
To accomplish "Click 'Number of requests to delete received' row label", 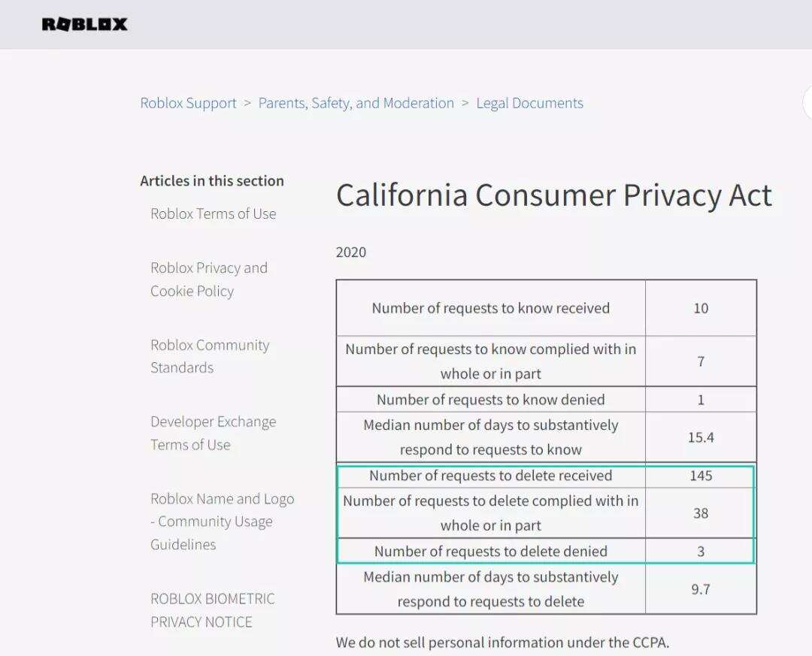I will (x=490, y=476).
